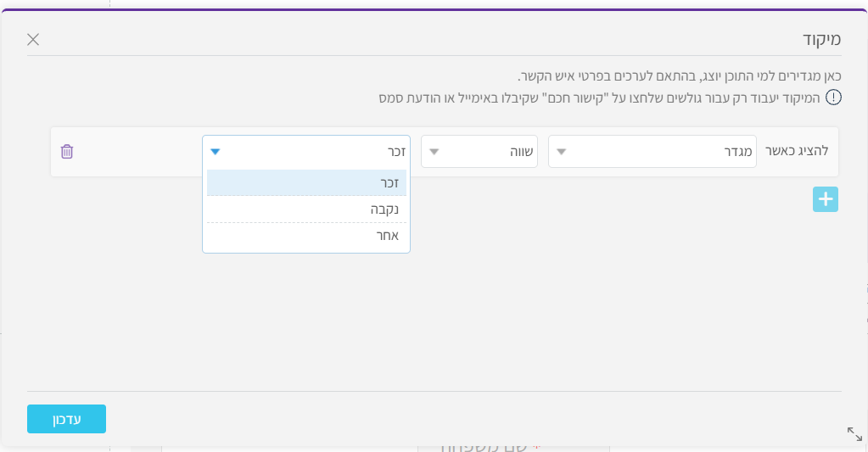This screenshot has height=452, width=868.
Task: Click the exclamation info icon near notice
Action: click(x=833, y=98)
